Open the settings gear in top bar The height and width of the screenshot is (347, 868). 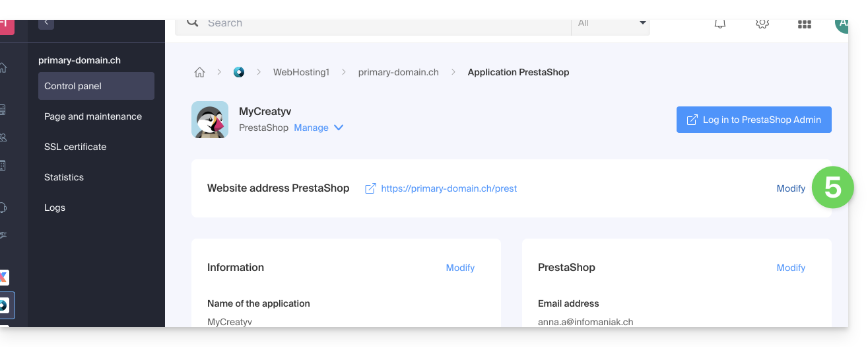click(x=762, y=24)
